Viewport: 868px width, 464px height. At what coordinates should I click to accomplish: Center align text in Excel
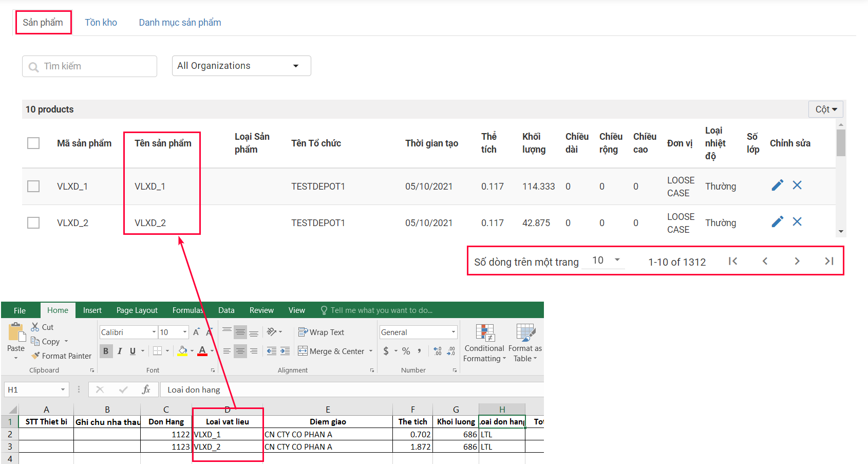pyautogui.click(x=240, y=351)
